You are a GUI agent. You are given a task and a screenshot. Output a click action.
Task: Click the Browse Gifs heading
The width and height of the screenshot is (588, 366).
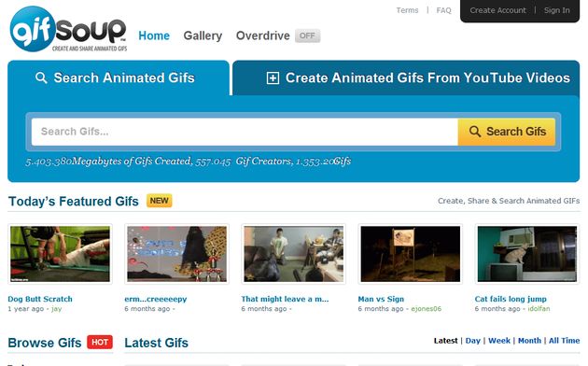point(45,343)
